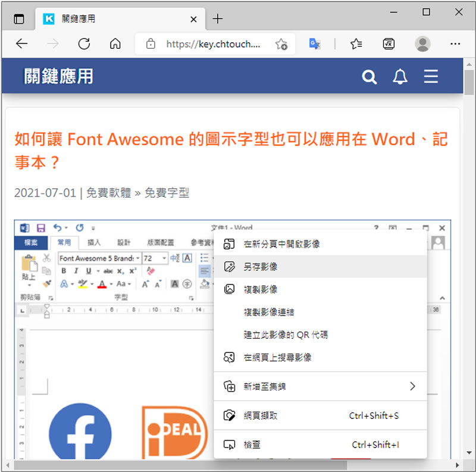The height and width of the screenshot is (472, 476).
Task: Open the Google Translate extension icon
Action: point(315,43)
